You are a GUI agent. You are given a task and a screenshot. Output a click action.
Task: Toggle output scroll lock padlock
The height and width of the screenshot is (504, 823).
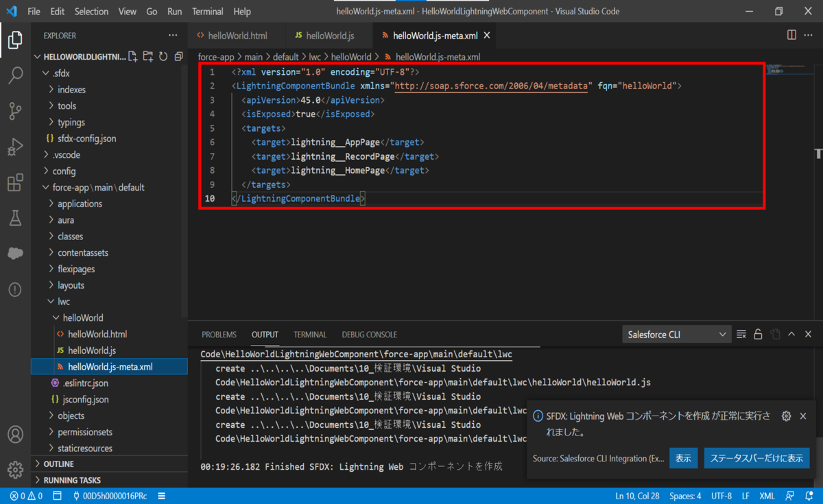[758, 335]
